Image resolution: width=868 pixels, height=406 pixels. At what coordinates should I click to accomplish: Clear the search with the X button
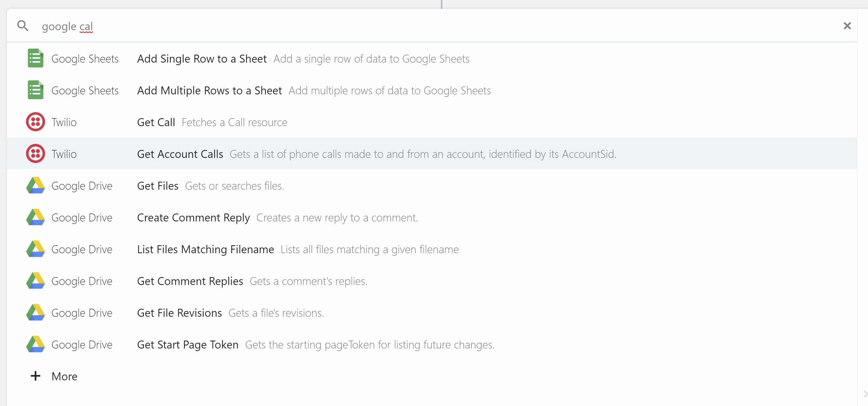point(847,26)
